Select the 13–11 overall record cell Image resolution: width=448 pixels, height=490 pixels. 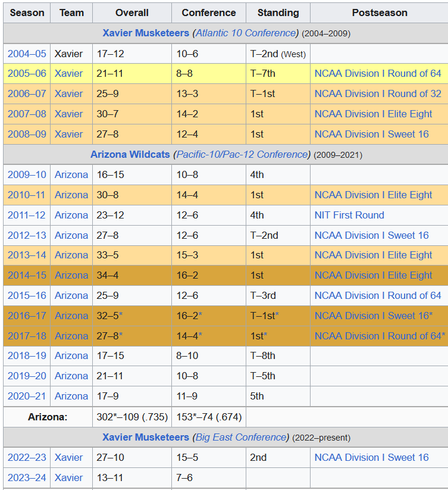pos(131,478)
